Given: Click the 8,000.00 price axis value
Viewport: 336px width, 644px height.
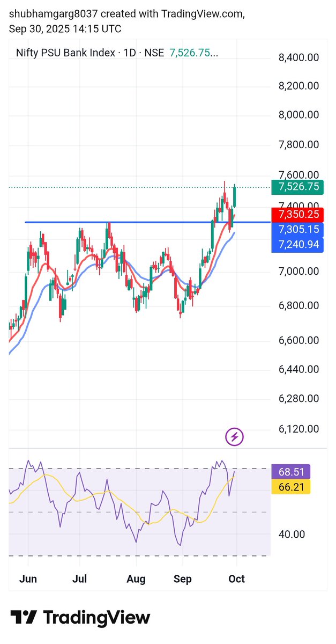Looking at the screenshot, I should pos(299,115).
